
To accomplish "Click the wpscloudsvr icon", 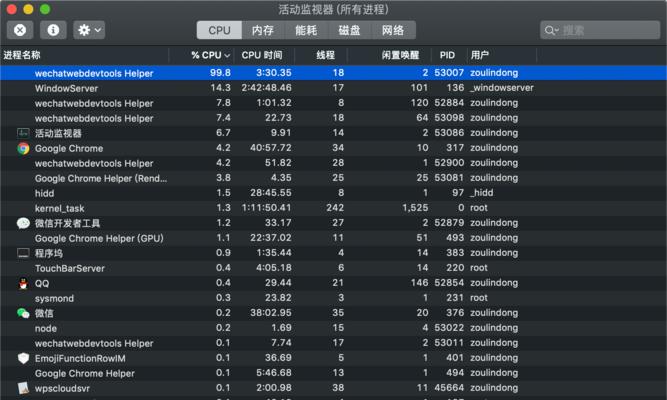I will [23, 388].
